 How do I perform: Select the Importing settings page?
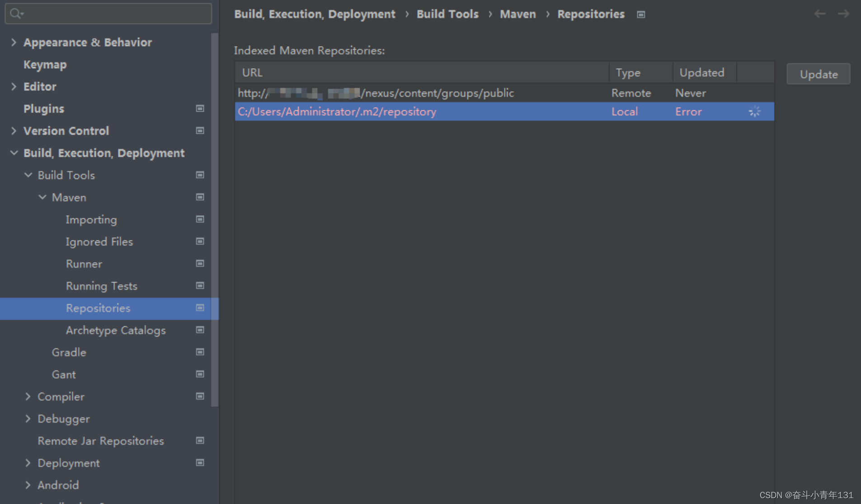[x=91, y=219]
